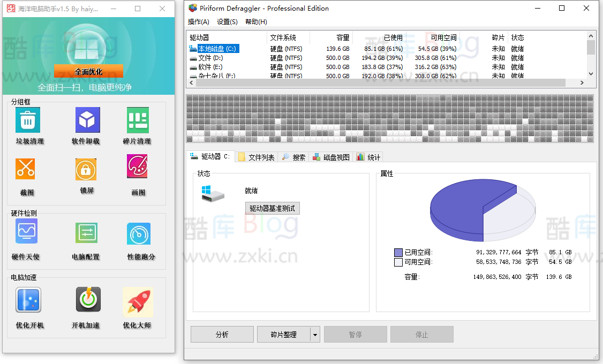Click the 分析 (Analyze) button

(222, 334)
